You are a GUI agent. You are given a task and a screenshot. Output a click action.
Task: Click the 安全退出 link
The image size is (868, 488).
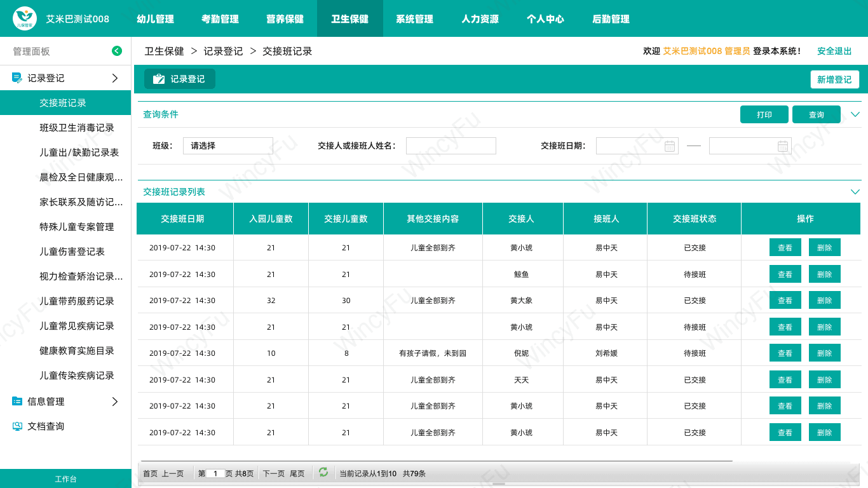tap(834, 51)
